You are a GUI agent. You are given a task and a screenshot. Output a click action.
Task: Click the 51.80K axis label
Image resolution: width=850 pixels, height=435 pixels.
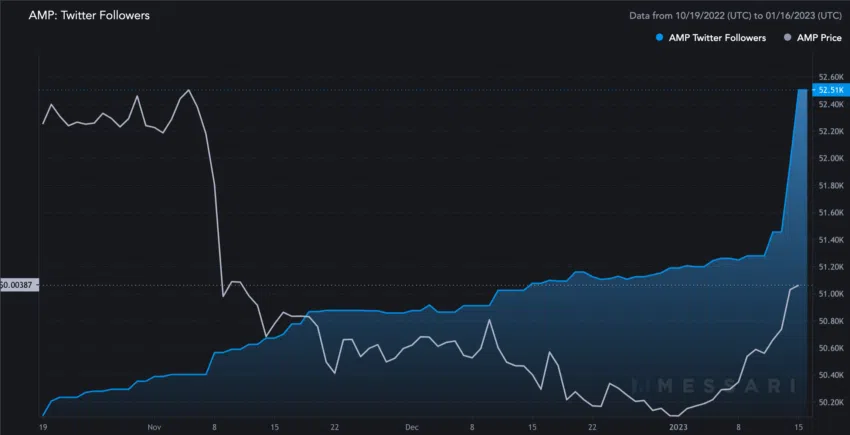click(x=831, y=185)
